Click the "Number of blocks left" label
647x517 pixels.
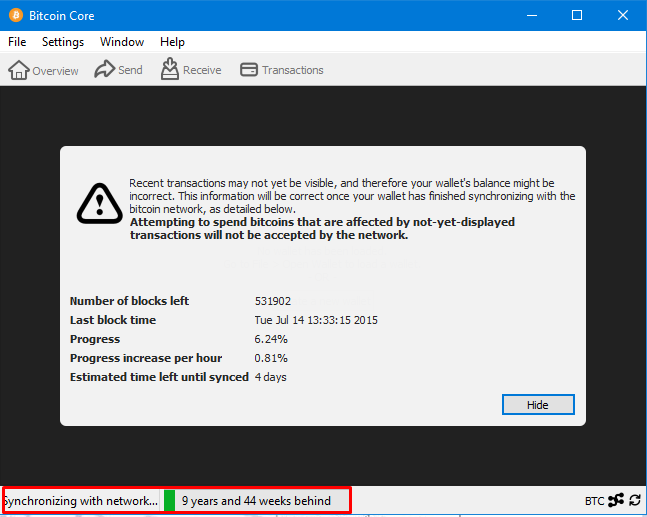tap(129, 301)
